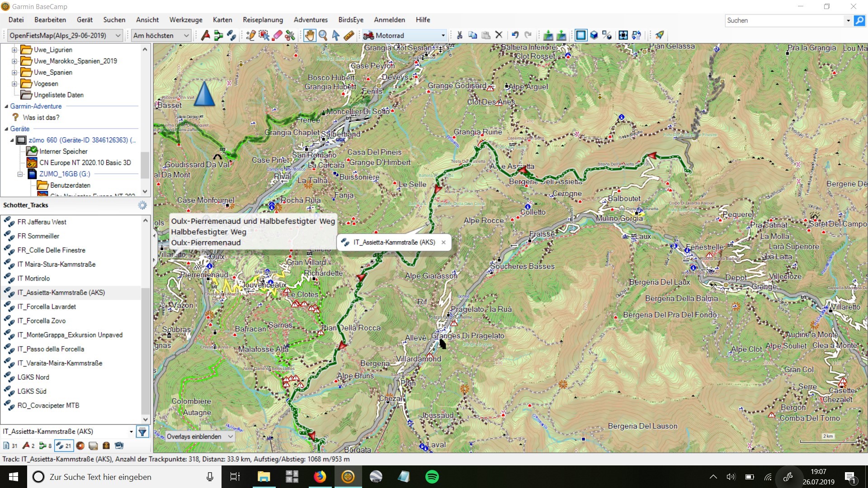868x488 pixels.
Task: Open the Motorrad activity profile dropdown
Action: point(405,35)
